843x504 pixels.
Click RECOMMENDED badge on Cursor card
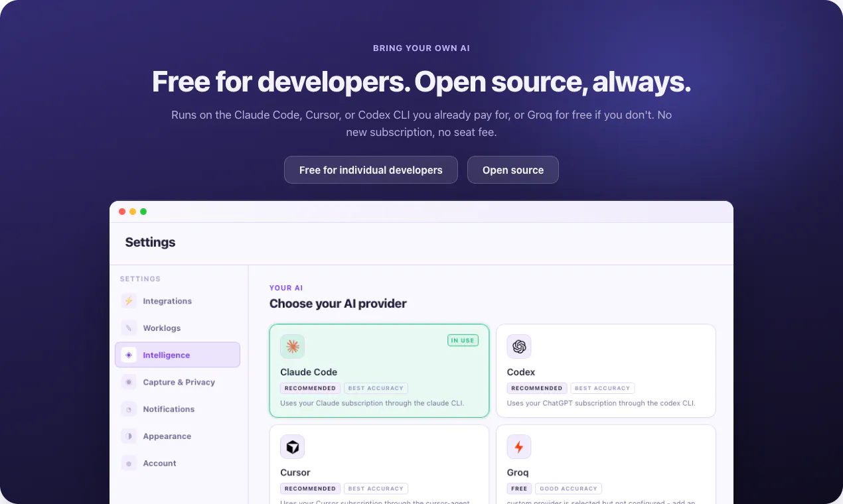310,489
